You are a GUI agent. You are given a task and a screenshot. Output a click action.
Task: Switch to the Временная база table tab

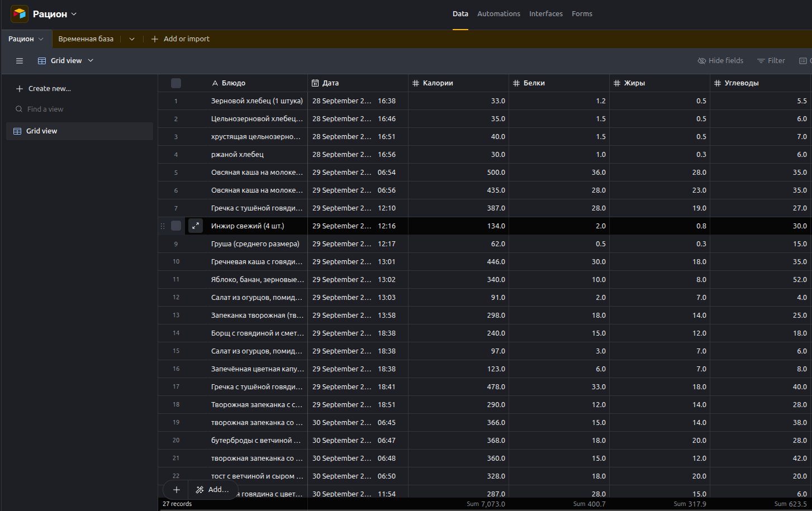[86, 39]
